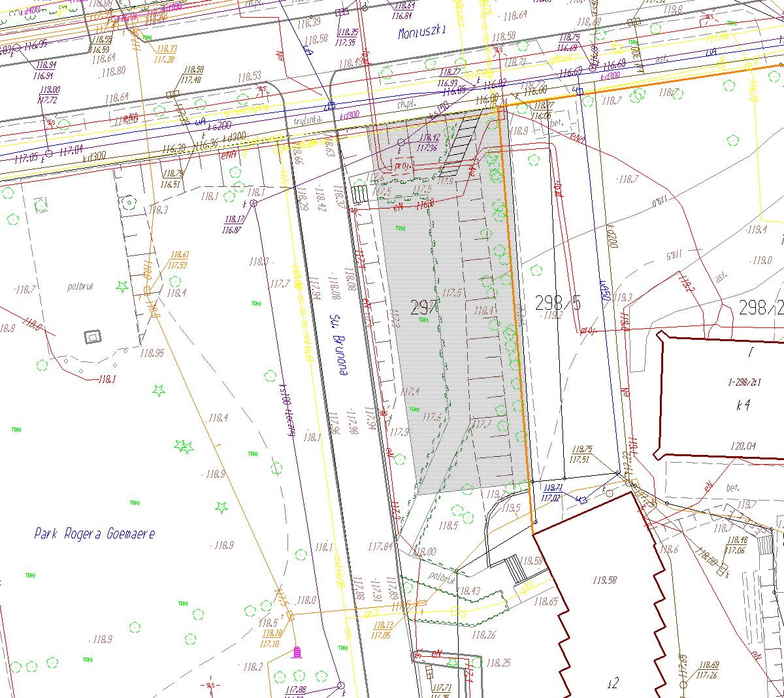Pick the '1-298/2:1' building identifier
The image size is (784, 698).
[x=744, y=382]
